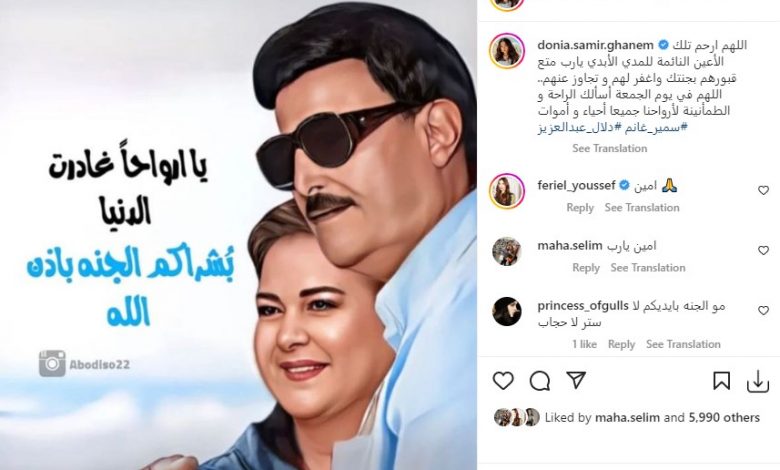Reply to maha.selim's comment

coord(586,268)
